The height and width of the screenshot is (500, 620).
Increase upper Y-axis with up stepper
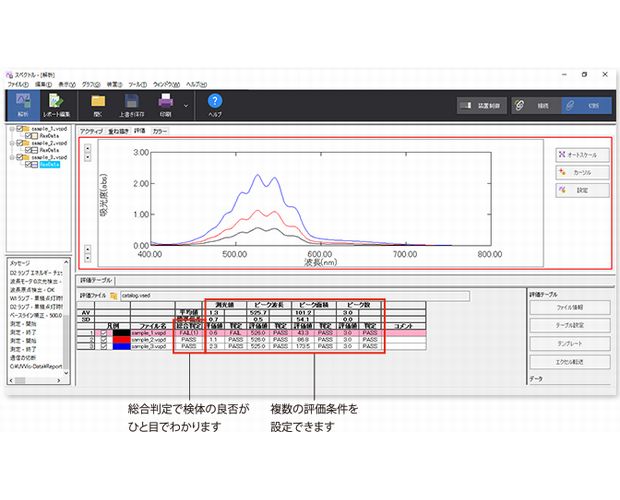point(88,148)
